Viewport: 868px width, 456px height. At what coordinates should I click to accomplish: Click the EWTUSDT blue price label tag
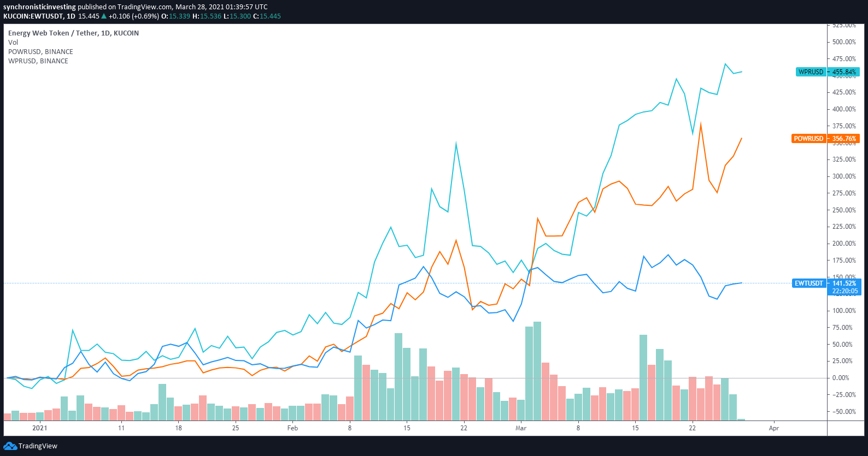[808, 283]
